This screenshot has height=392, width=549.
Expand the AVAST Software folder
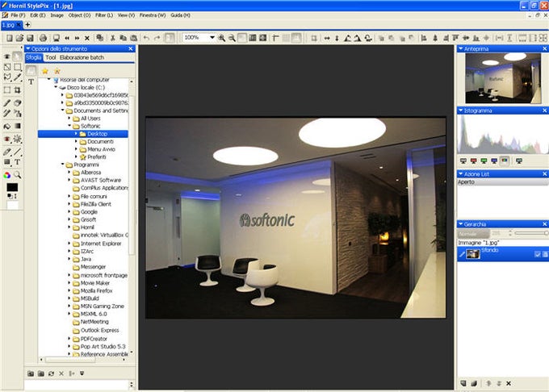pyautogui.click(x=69, y=180)
